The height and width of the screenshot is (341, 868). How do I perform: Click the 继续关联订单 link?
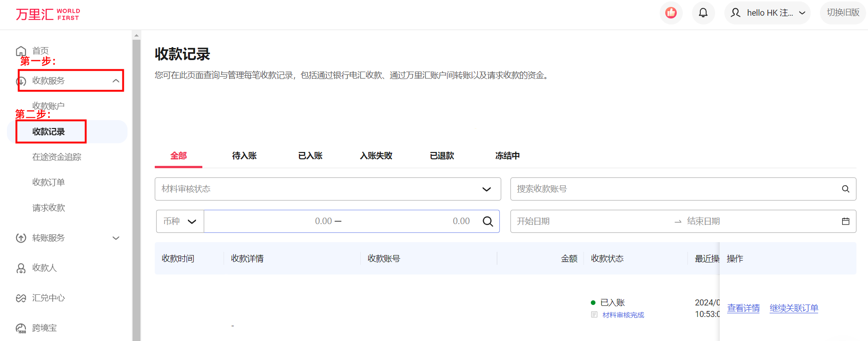[x=794, y=308]
